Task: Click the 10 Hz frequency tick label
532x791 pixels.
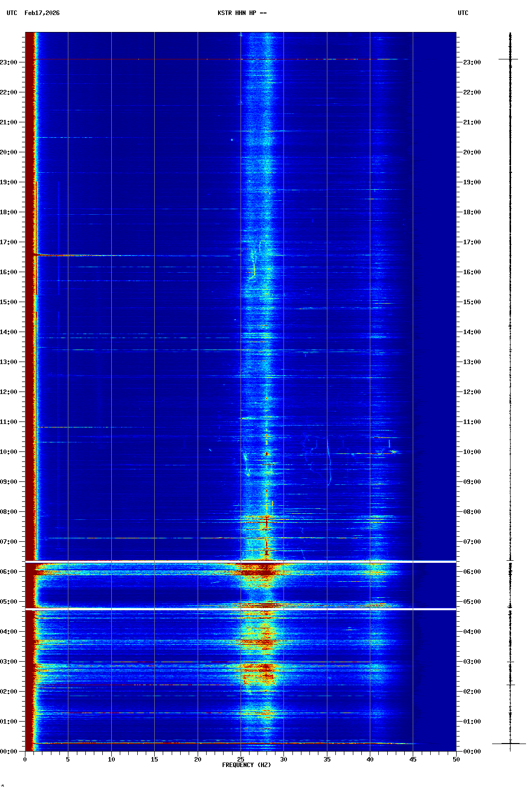Action: (x=111, y=759)
